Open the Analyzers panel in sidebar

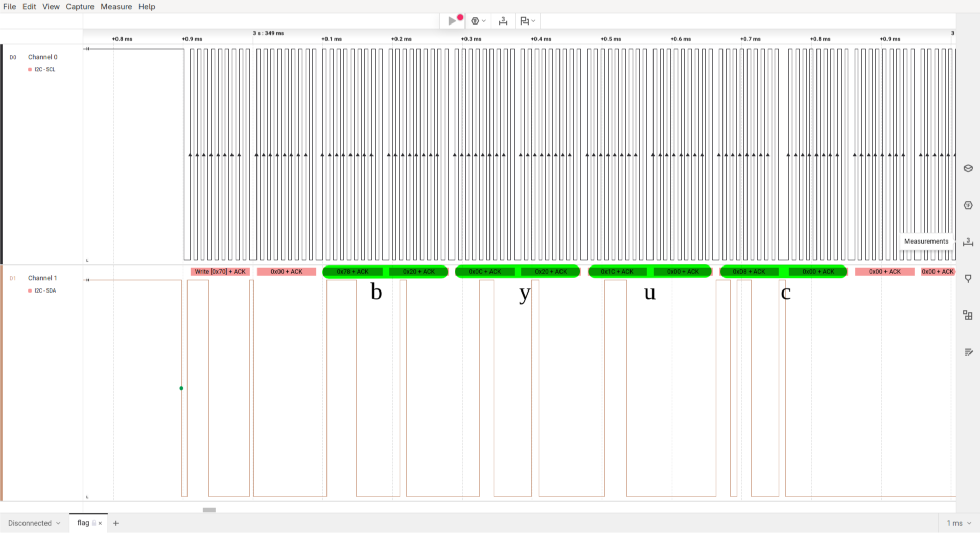click(968, 205)
